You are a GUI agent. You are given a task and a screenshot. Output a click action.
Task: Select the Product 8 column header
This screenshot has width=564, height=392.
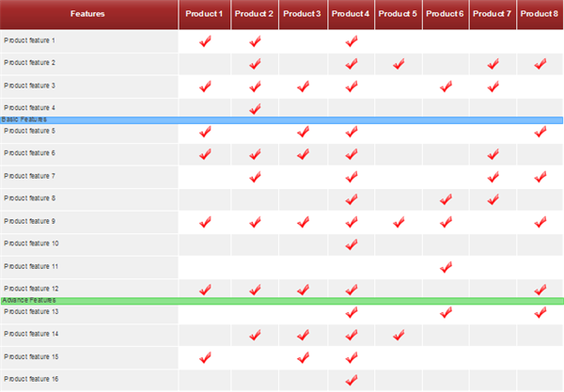click(x=540, y=14)
